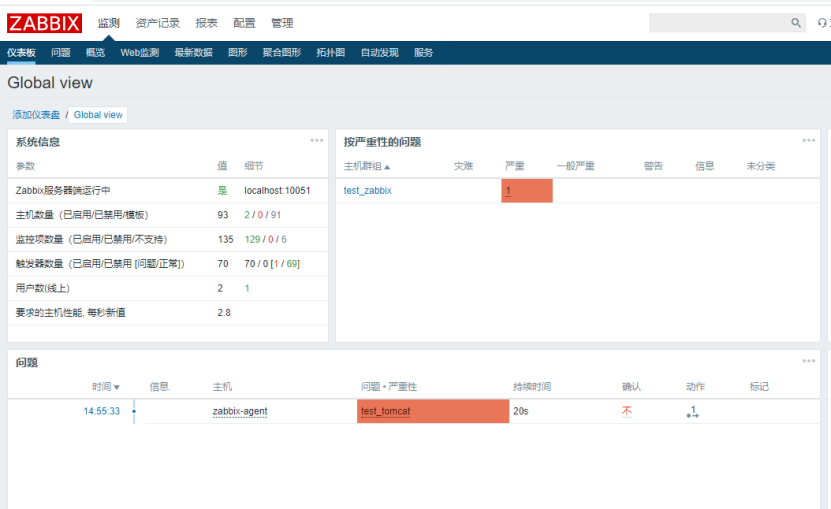Switch to the 服务 submenu tab

423,52
